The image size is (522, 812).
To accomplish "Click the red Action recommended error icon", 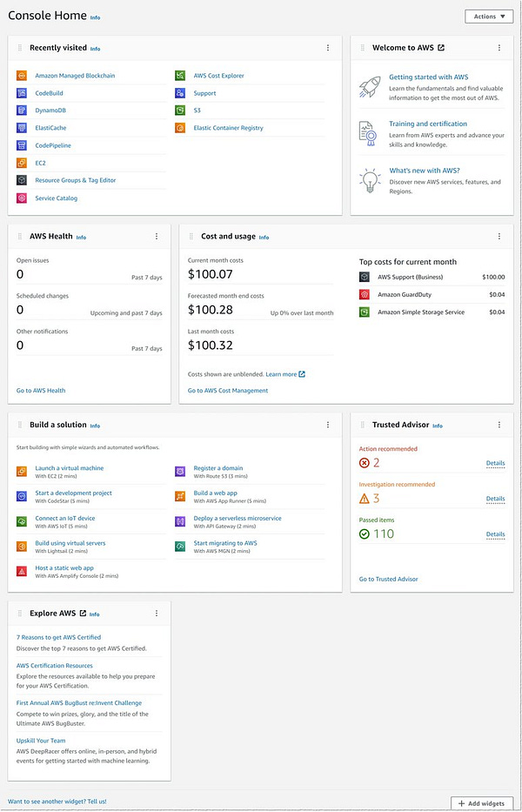I will pyautogui.click(x=364, y=463).
